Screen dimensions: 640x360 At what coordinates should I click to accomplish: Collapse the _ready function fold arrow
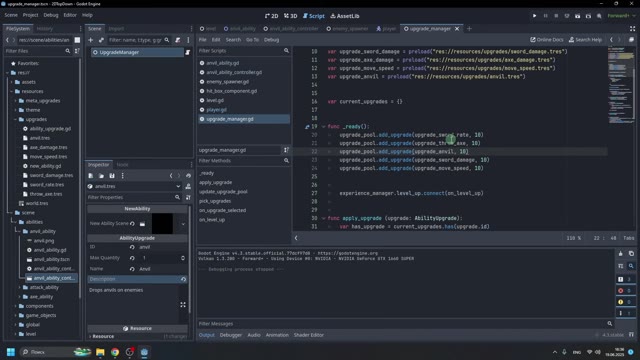pos(324,127)
